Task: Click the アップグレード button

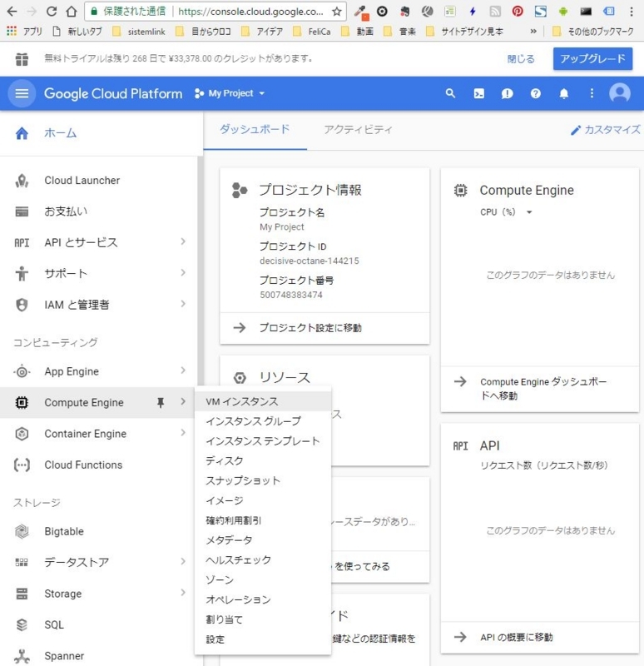Action: pyautogui.click(x=592, y=58)
